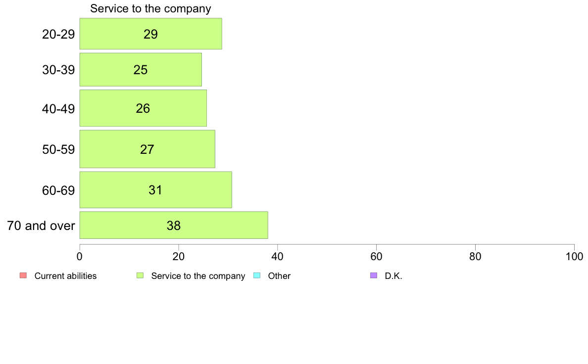
Task: Click the purple D.K. legend swatch
Action: click(374, 275)
